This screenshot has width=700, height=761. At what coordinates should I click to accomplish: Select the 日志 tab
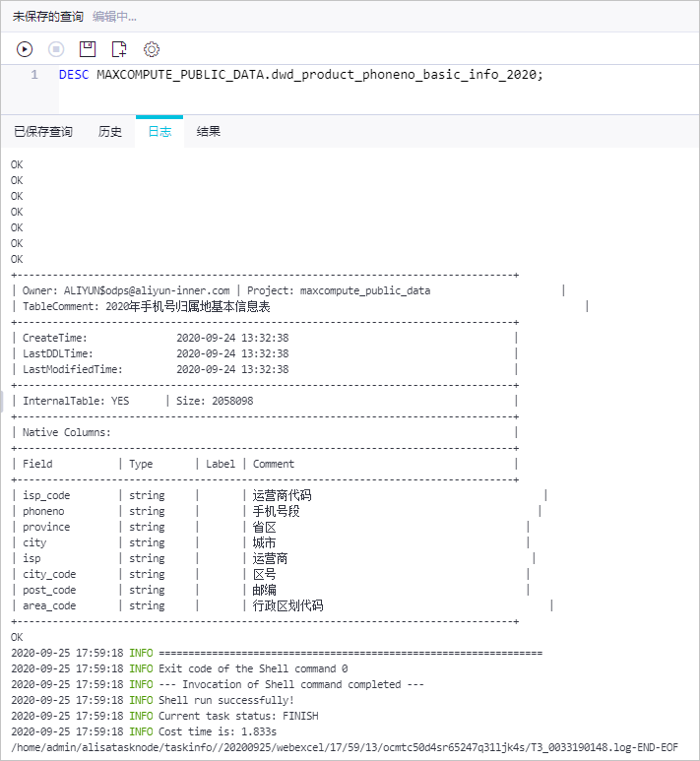(x=159, y=132)
